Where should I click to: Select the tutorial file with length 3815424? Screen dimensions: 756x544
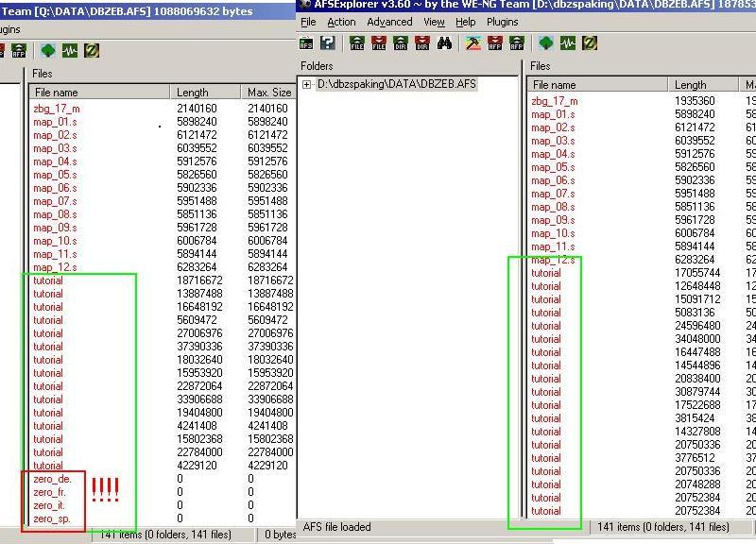pyautogui.click(x=546, y=418)
